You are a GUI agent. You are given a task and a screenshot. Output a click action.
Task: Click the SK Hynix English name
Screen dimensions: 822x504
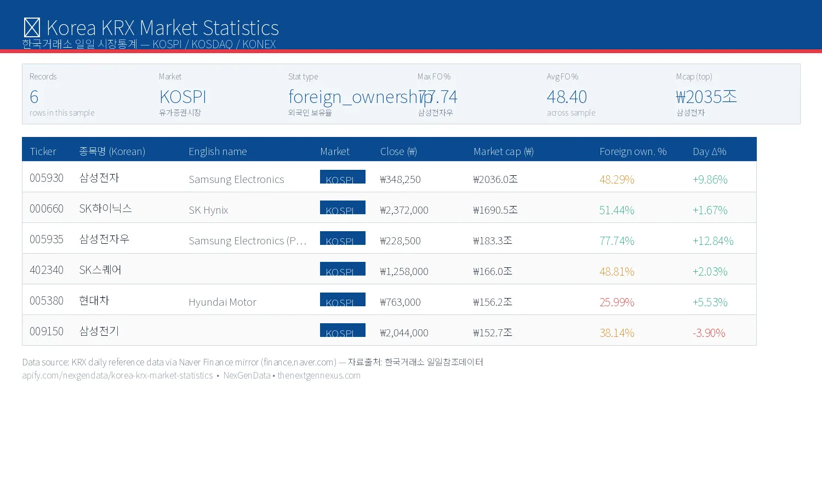208,210
